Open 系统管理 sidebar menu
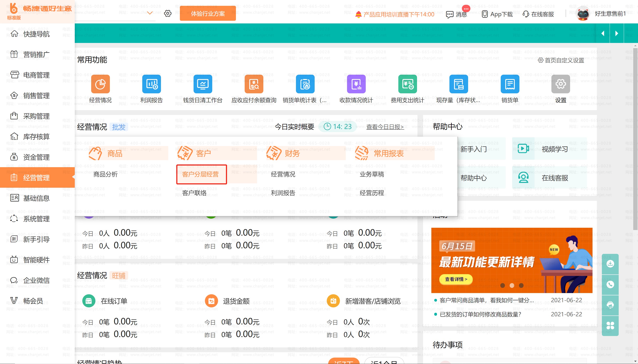This screenshot has height=364, width=638. click(x=37, y=218)
